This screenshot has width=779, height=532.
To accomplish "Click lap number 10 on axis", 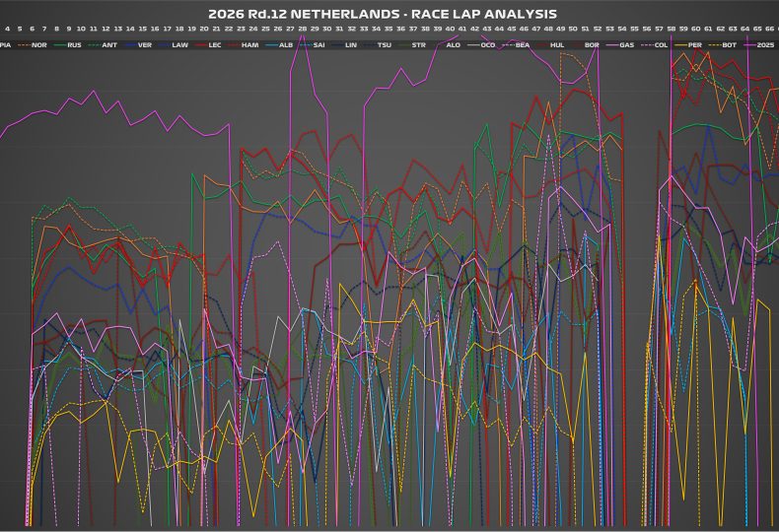I will 81,30.
